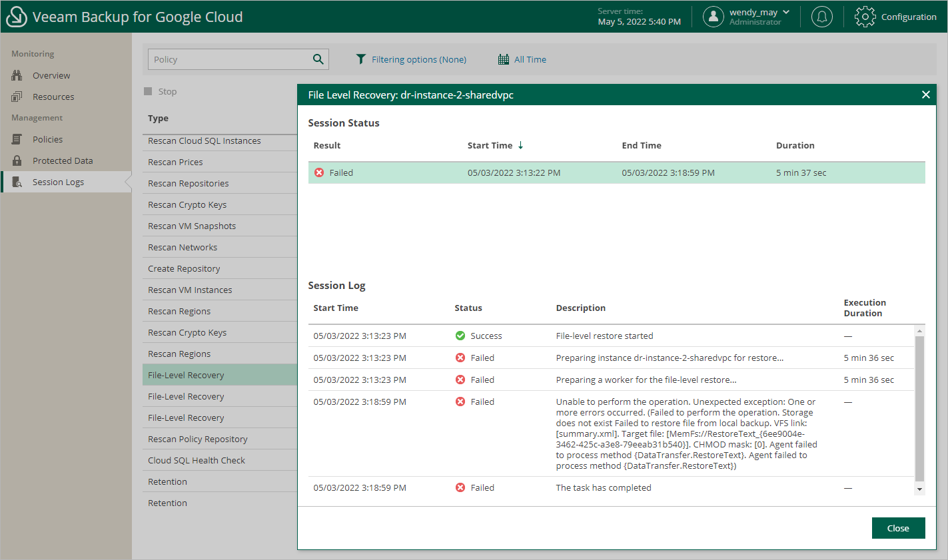Click the notification bell icon

pos(821,17)
